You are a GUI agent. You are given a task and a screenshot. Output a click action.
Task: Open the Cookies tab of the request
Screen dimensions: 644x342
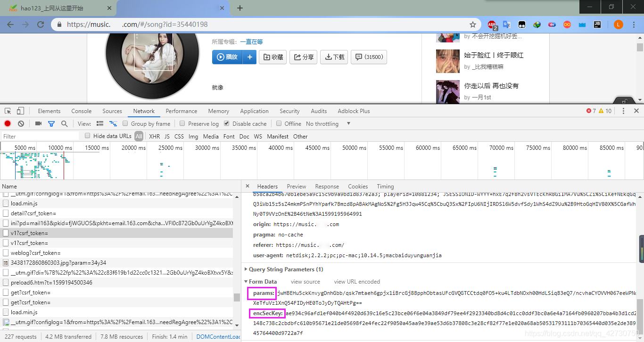click(x=358, y=187)
